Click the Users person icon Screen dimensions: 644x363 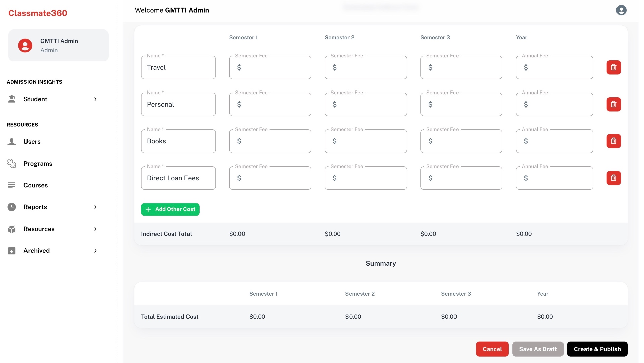point(12,142)
